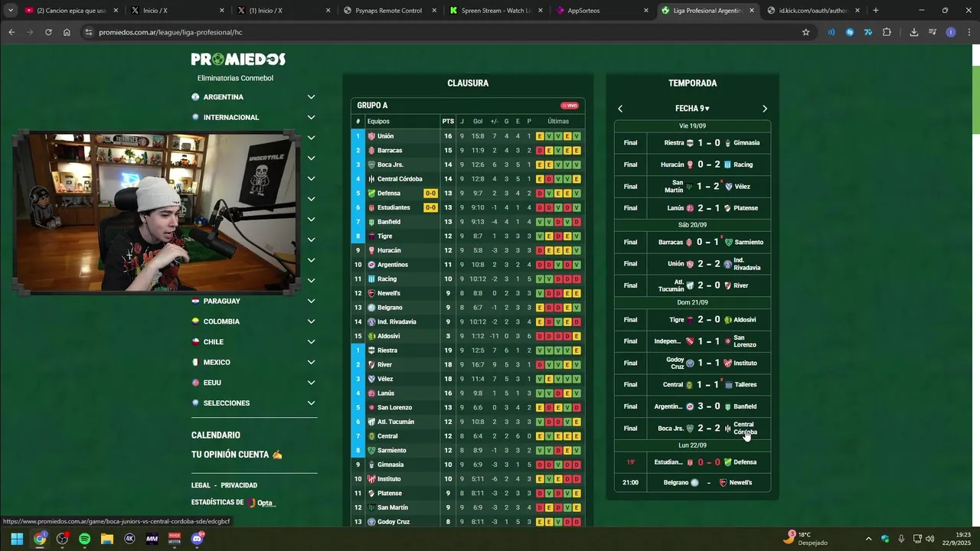Open Eliminatorias Conmebol link
The width and height of the screenshot is (980, 551).
(235, 78)
